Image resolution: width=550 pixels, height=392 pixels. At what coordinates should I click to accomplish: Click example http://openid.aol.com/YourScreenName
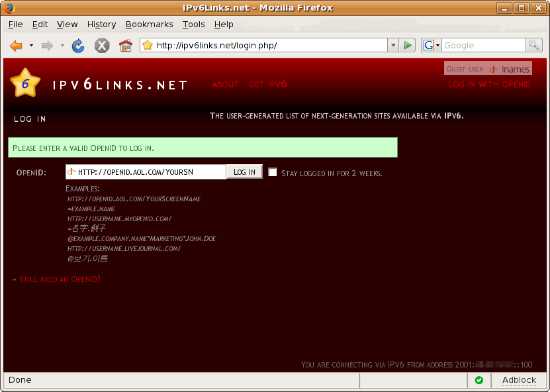click(134, 199)
